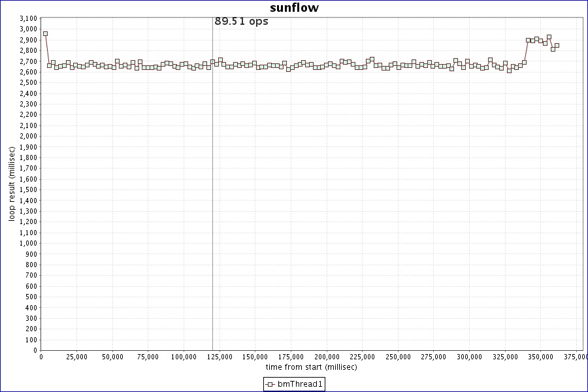This screenshot has height=392, width=588.
Task: Select the last data point of the series
Action: [557, 46]
